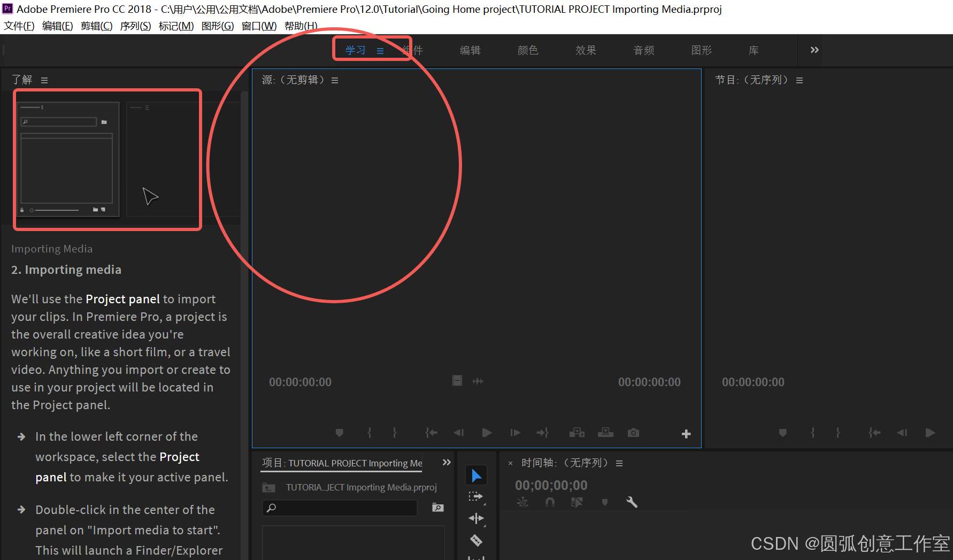Go to In point in Program monitor
The image size is (953, 560).
874,433
